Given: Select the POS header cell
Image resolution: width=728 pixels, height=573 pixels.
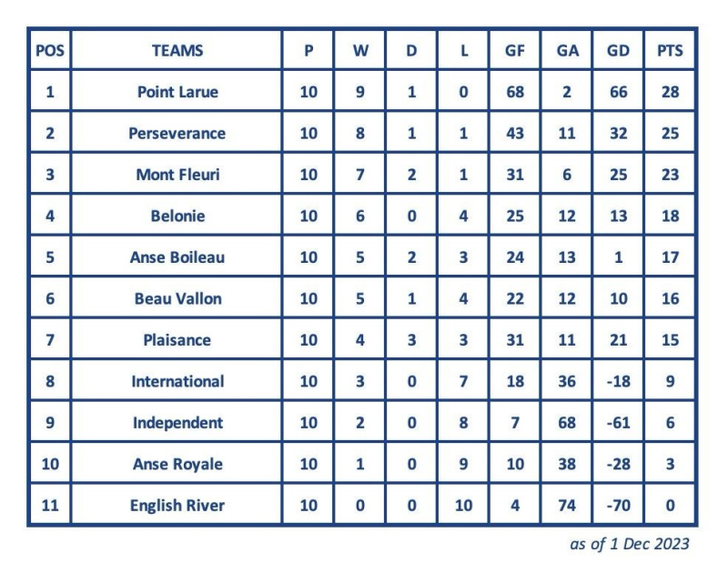Looking at the screenshot, I should click(x=50, y=51).
